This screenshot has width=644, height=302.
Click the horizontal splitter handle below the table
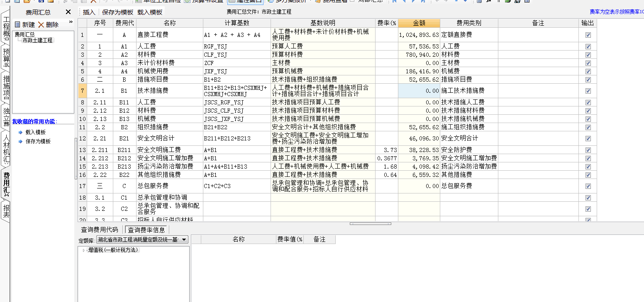[x=370, y=224]
